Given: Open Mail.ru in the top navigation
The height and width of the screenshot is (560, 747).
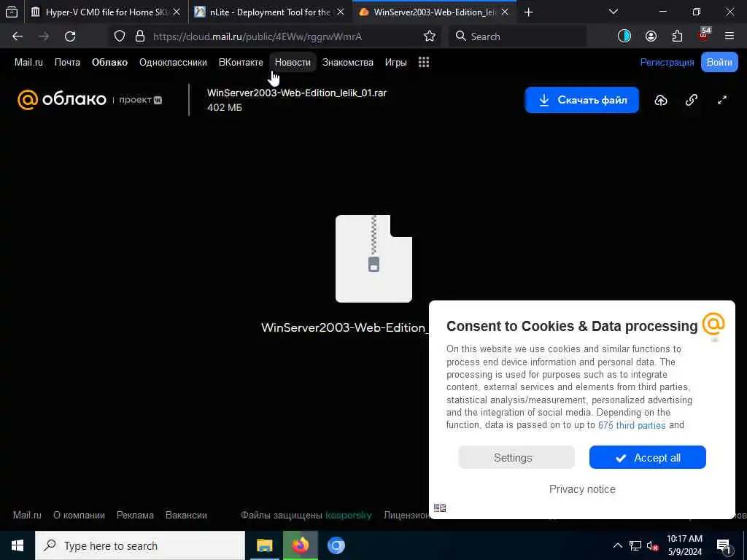Looking at the screenshot, I should click(x=28, y=63).
